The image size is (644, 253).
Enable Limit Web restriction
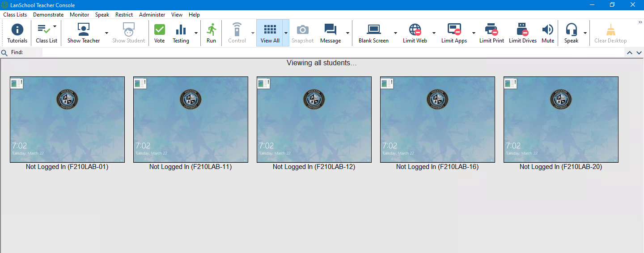point(415,33)
